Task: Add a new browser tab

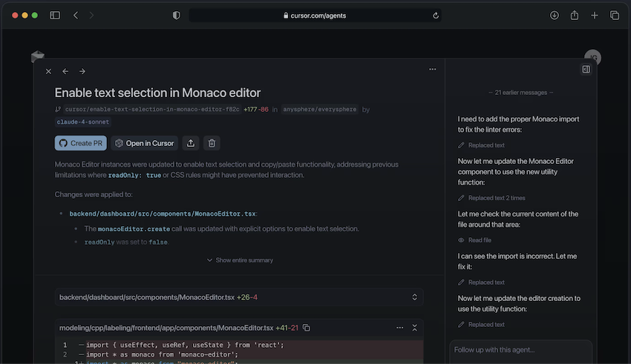Action: pyautogui.click(x=595, y=16)
